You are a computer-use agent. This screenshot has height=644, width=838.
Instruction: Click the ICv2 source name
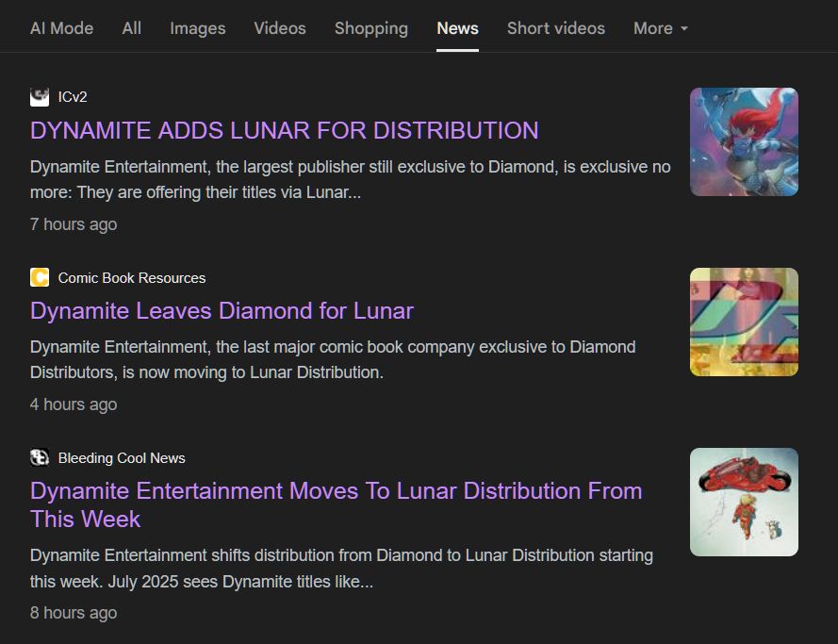[73, 97]
